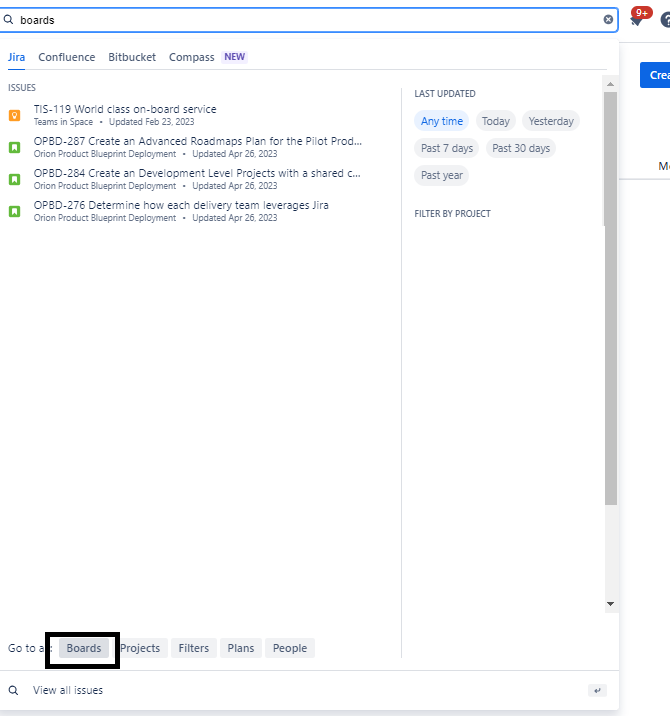
Task: Click the scrollbar down arrow in results panel
Action: pos(610,604)
